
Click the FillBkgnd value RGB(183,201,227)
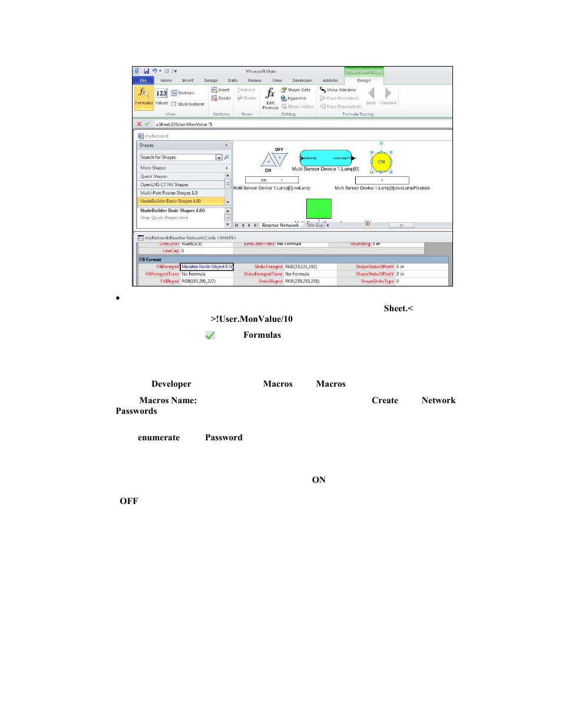pyautogui.click(x=199, y=281)
